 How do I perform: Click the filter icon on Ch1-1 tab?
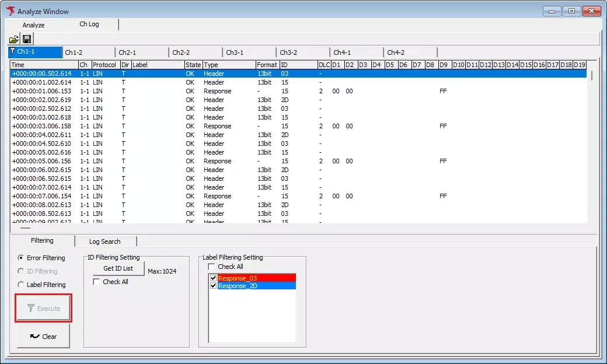tap(12, 51)
